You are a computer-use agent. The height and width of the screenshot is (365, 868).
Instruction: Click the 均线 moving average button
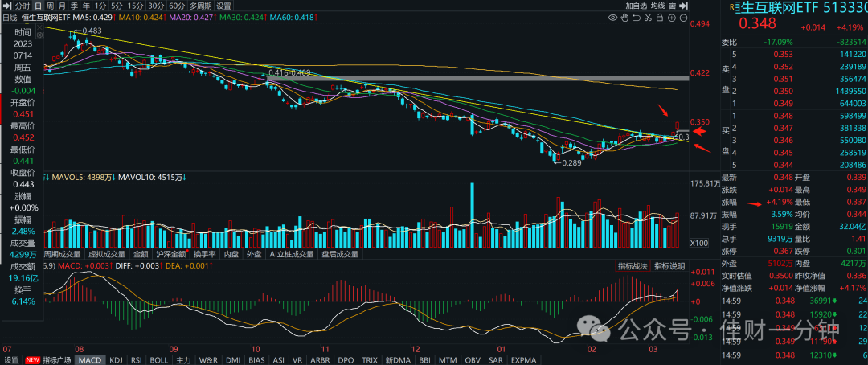click(657, 6)
